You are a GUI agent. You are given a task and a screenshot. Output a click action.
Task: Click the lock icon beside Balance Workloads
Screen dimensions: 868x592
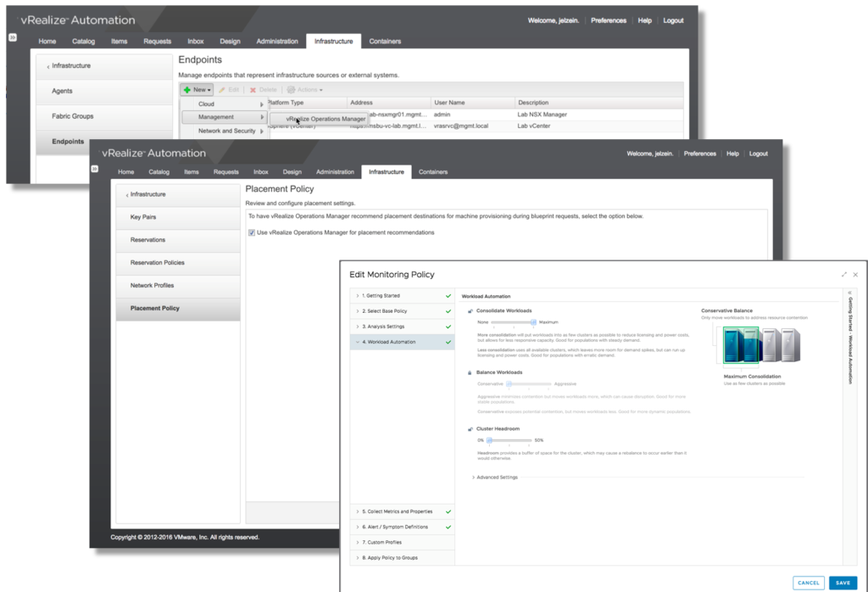470,372
